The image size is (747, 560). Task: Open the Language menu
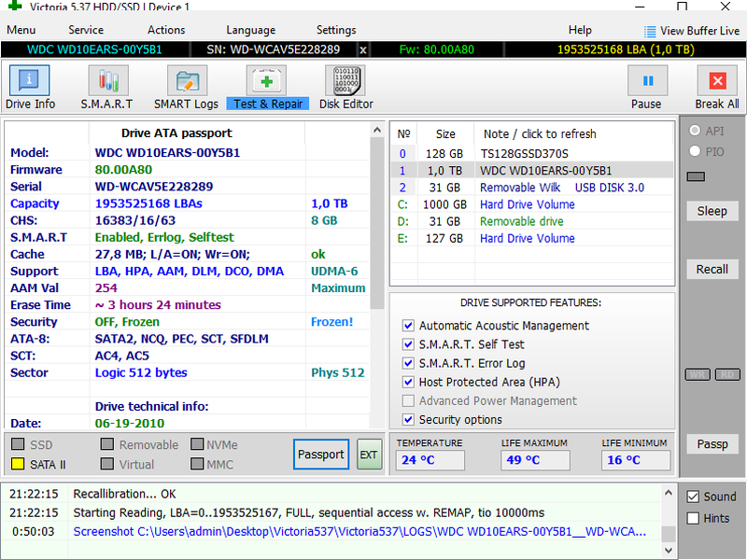tap(250, 30)
